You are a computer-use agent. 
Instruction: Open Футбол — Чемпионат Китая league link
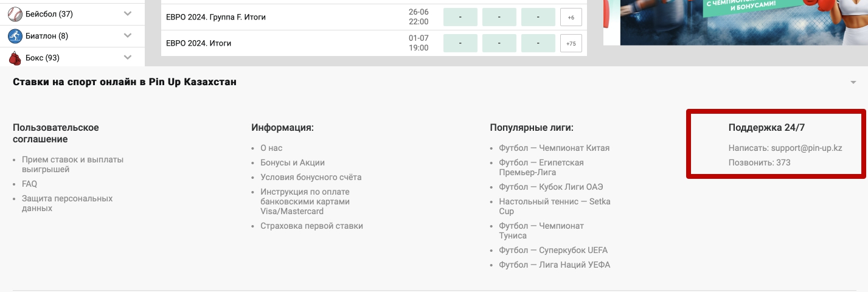pyautogui.click(x=554, y=148)
